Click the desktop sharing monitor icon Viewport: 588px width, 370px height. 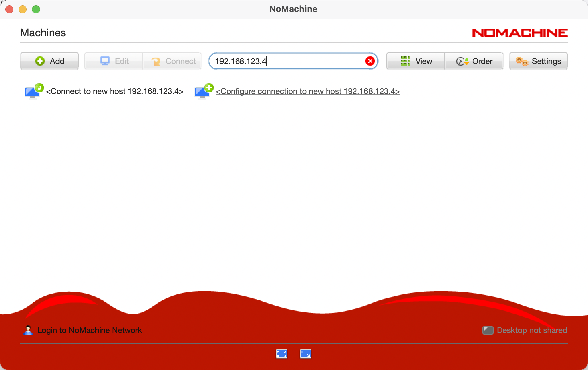pos(488,330)
